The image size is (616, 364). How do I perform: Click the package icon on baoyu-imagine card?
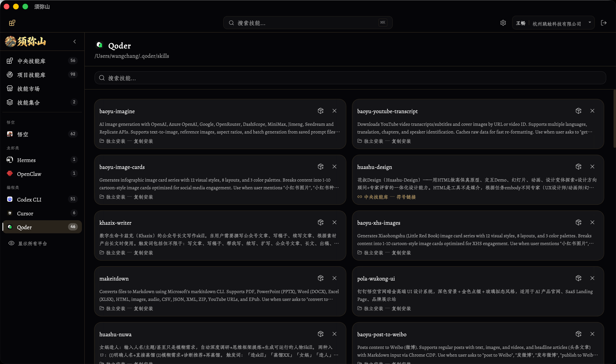(x=321, y=111)
